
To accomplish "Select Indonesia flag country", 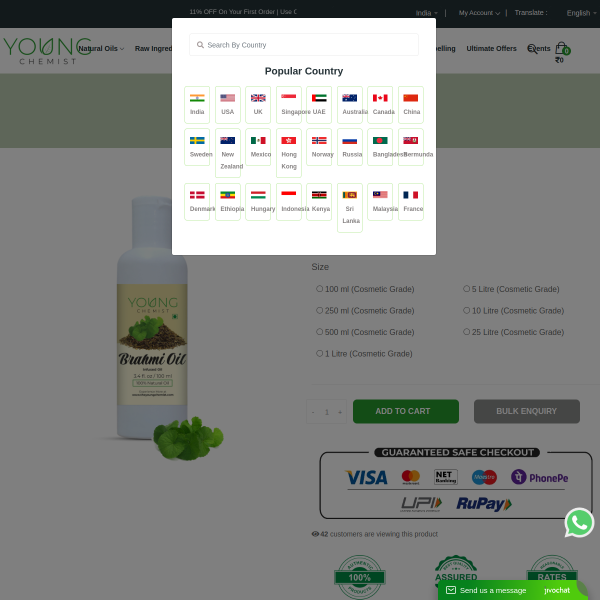I will (289, 202).
